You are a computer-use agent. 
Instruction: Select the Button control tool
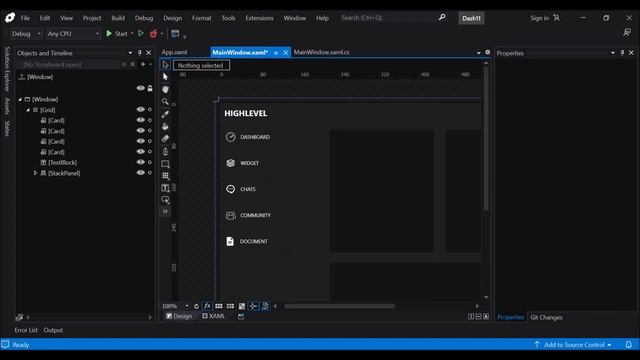(165, 200)
